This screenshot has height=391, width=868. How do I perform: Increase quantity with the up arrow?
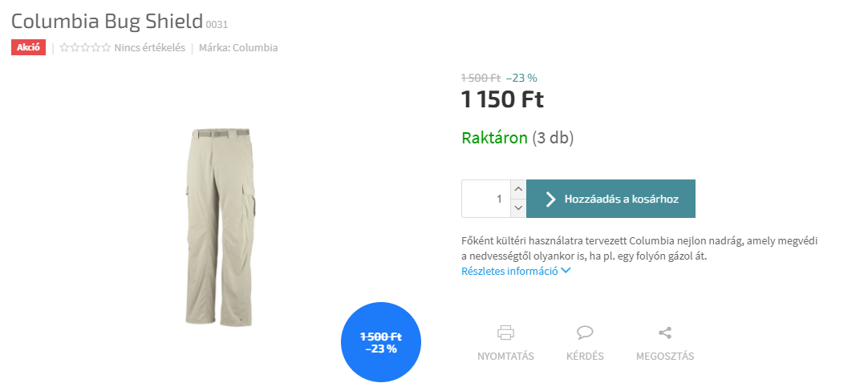(x=518, y=189)
